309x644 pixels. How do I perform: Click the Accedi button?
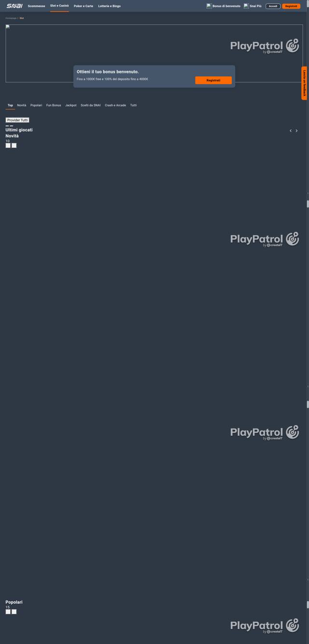(273, 6)
